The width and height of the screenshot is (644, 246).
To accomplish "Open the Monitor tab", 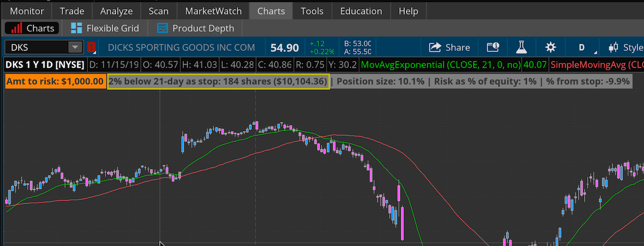I will (27, 11).
